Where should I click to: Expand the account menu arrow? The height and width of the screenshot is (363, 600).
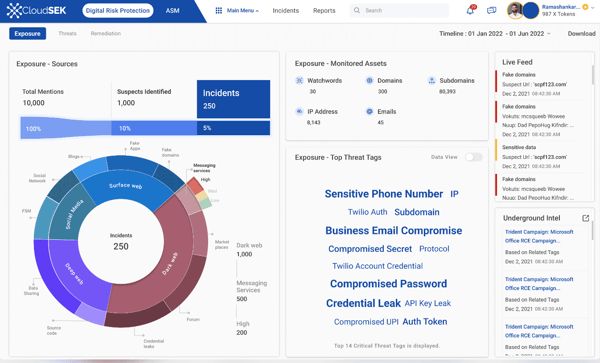coord(593,7)
